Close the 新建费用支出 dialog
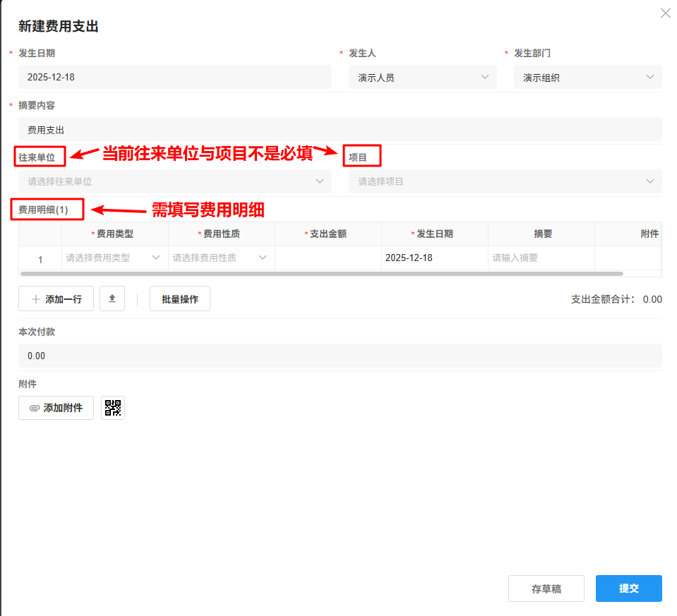677x616 pixels. [x=664, y=13]
